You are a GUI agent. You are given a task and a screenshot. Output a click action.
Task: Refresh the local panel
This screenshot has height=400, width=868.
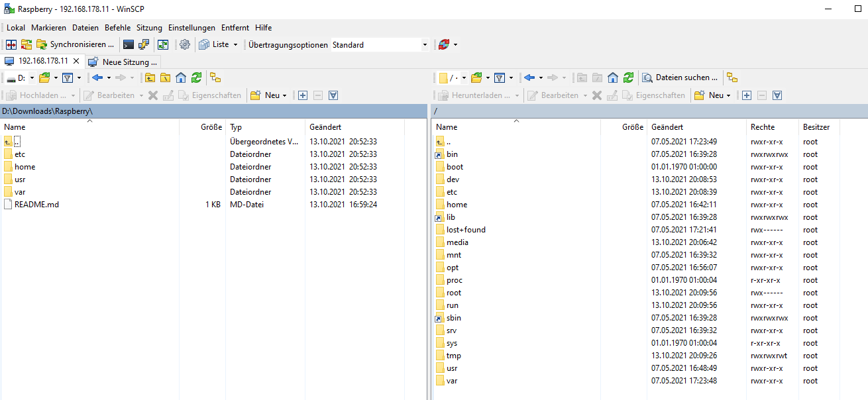tap(196, 77)
